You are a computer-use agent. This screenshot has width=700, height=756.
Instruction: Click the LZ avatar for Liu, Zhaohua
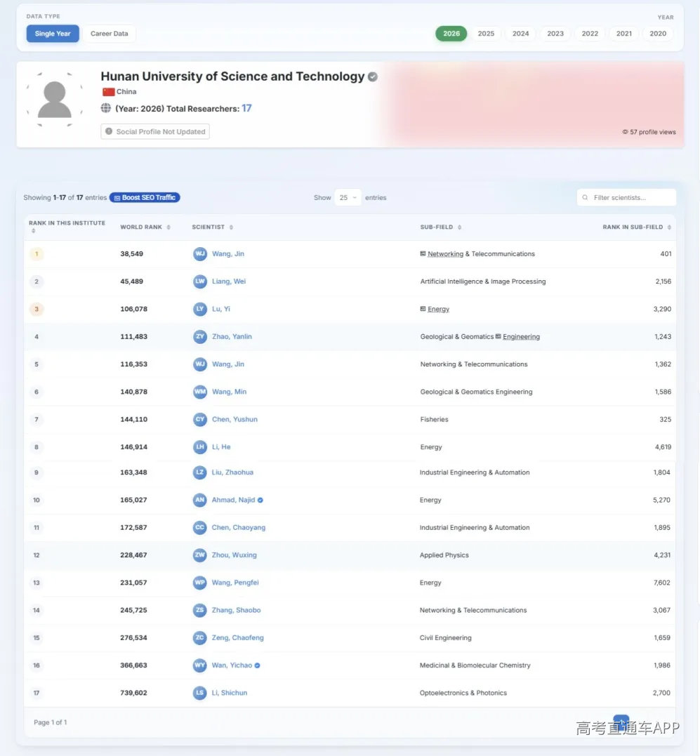[199, 472]
